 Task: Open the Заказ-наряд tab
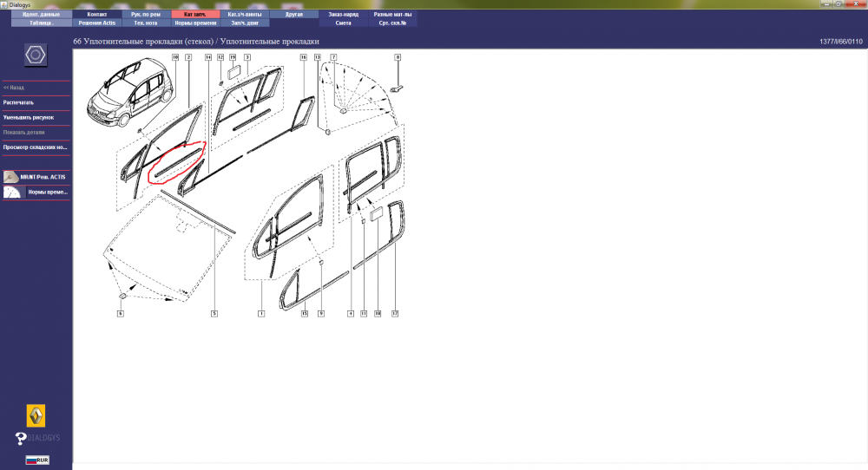coord(343,15)
